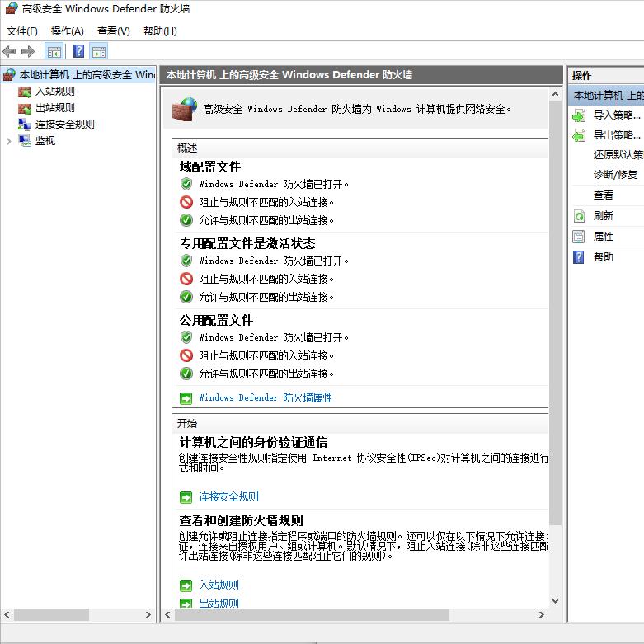Viewport: 644px width, 644px height.
Task: Click the green arrow beside 入站规则 link
Action: (x=186, y=585)
